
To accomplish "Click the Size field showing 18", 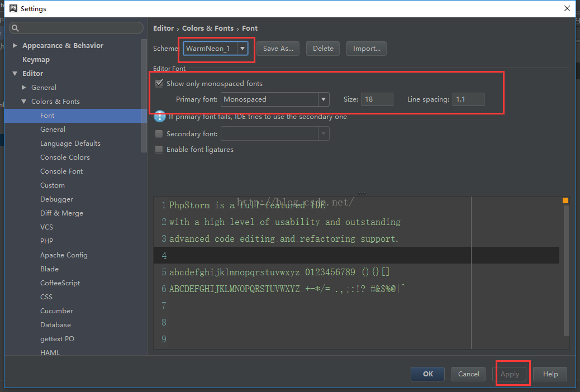I will pyautogui.click(x=377, y=99).
